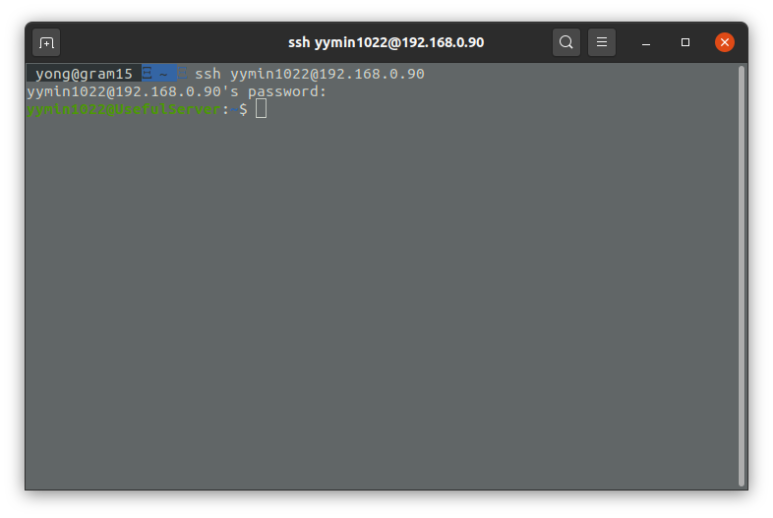
Task: Click the word password: in second line
Action: click(x=287, y=92)
